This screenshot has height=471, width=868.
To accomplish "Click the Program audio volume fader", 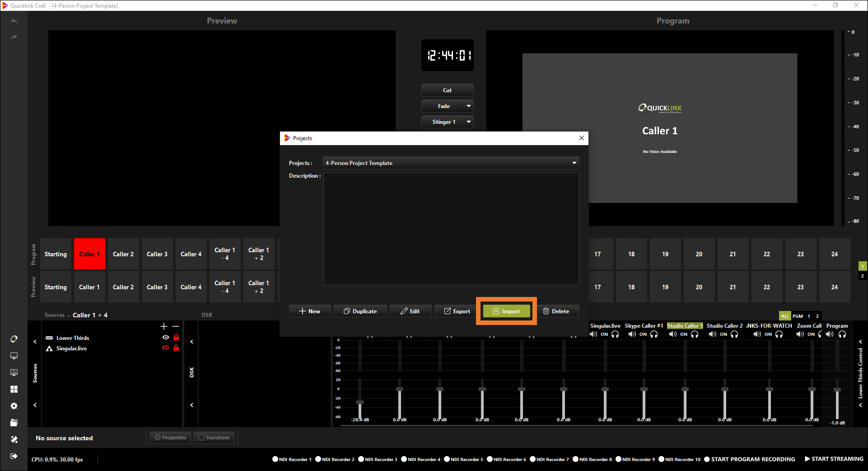I will [837, 390].
